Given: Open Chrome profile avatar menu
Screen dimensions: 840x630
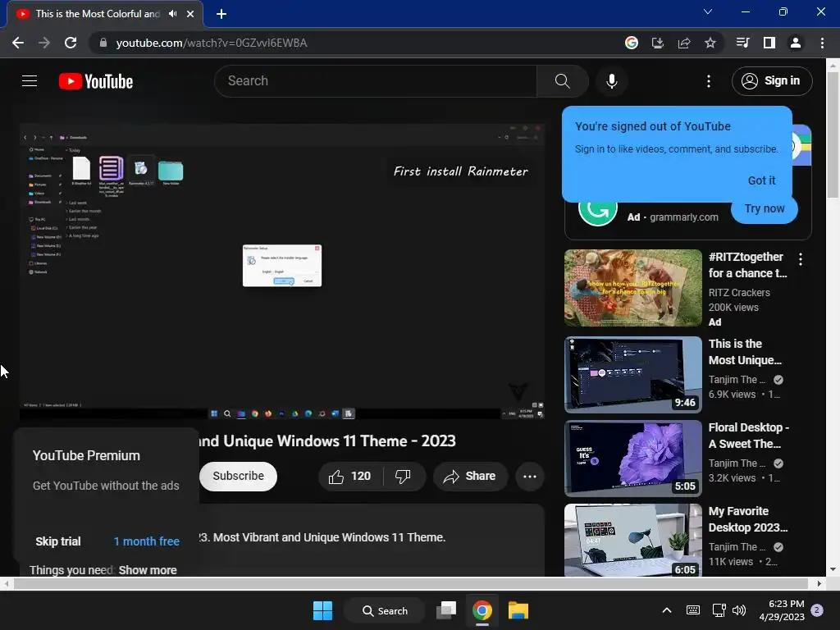Looking at the screenshot, I should click(x=796, y=43).
